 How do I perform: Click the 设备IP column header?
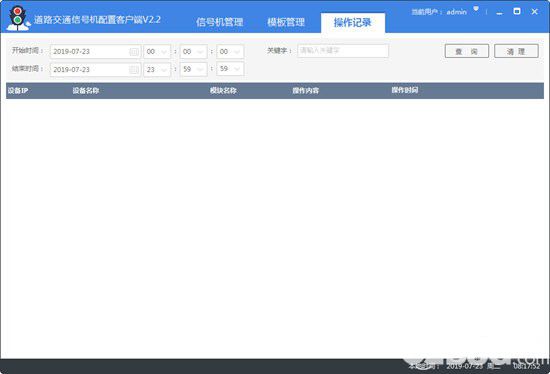point(18,91)
